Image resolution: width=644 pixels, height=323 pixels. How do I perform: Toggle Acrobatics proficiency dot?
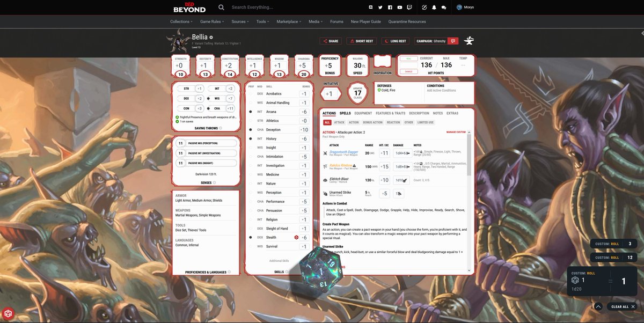pos(251,94)
